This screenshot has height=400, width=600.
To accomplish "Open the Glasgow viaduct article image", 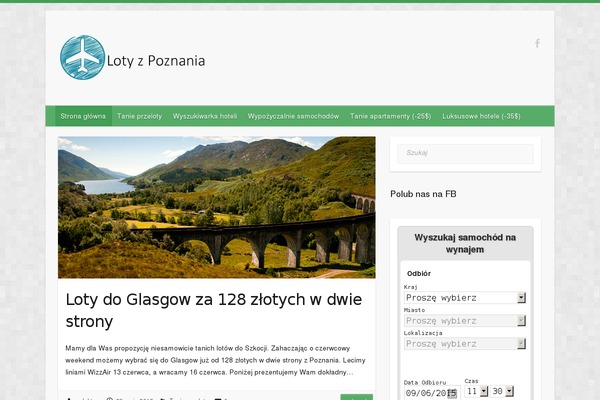I will click(217, 207).
